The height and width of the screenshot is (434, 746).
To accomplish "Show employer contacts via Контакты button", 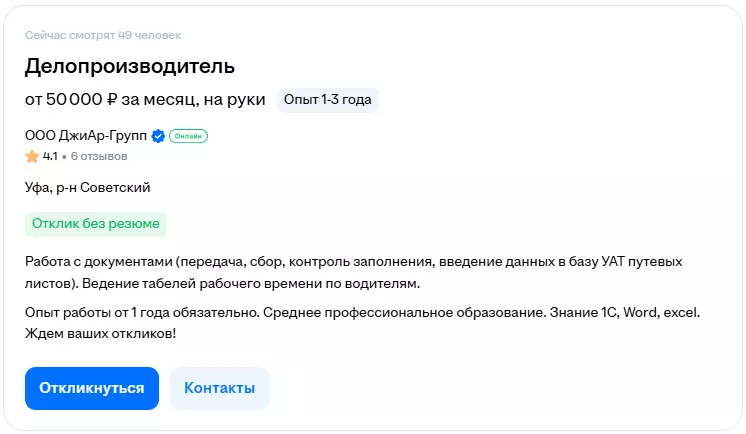I will 219,388.
